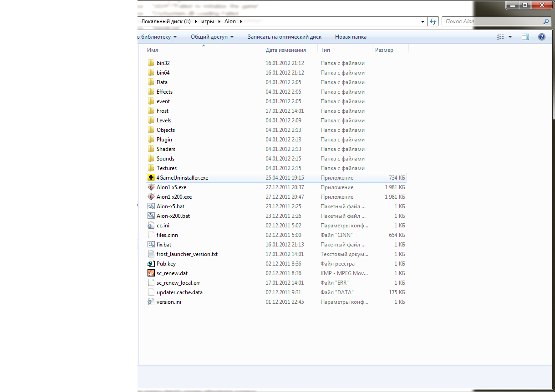Screen dimensions: 555x392
Task: Open the change view dropdown arrow
Action: (510, 37)
